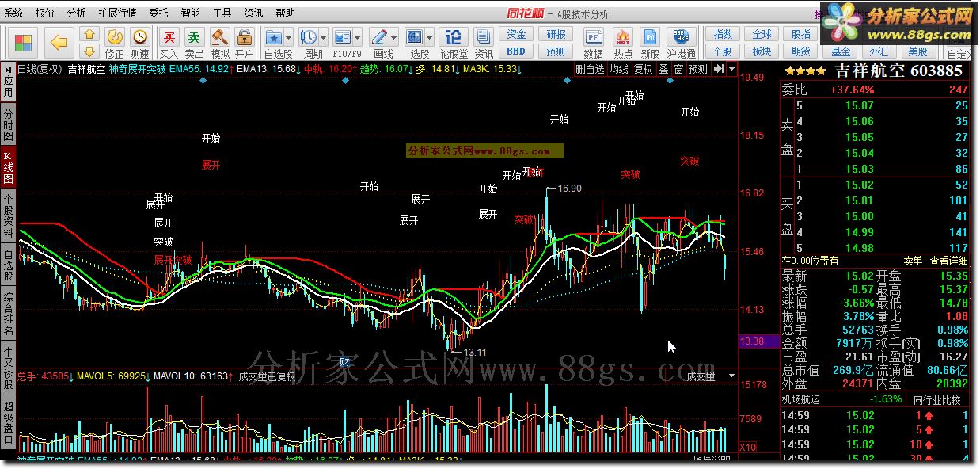
Task: Click the jump-to-end arrow icon in chart bar
Action: point(717,69)
